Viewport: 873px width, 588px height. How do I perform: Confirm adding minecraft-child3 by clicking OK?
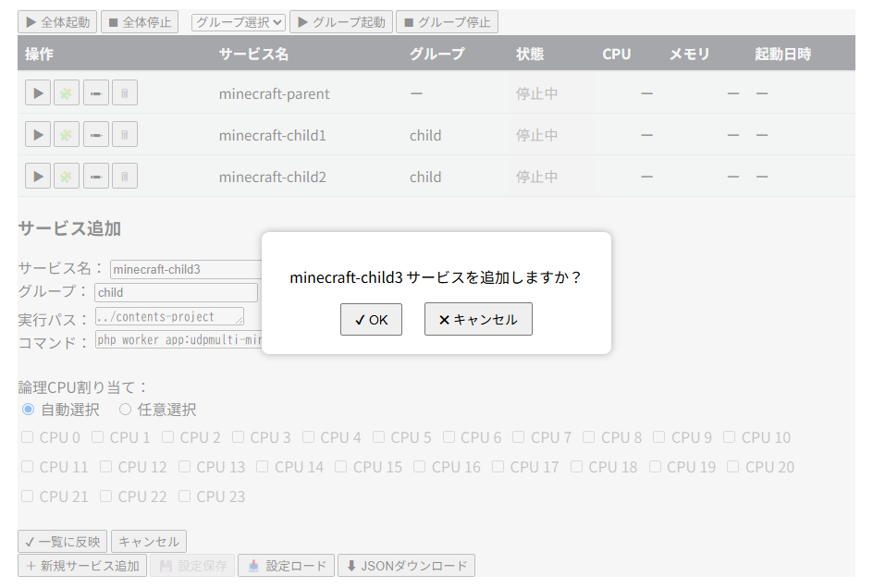click(x=371, y=319)
